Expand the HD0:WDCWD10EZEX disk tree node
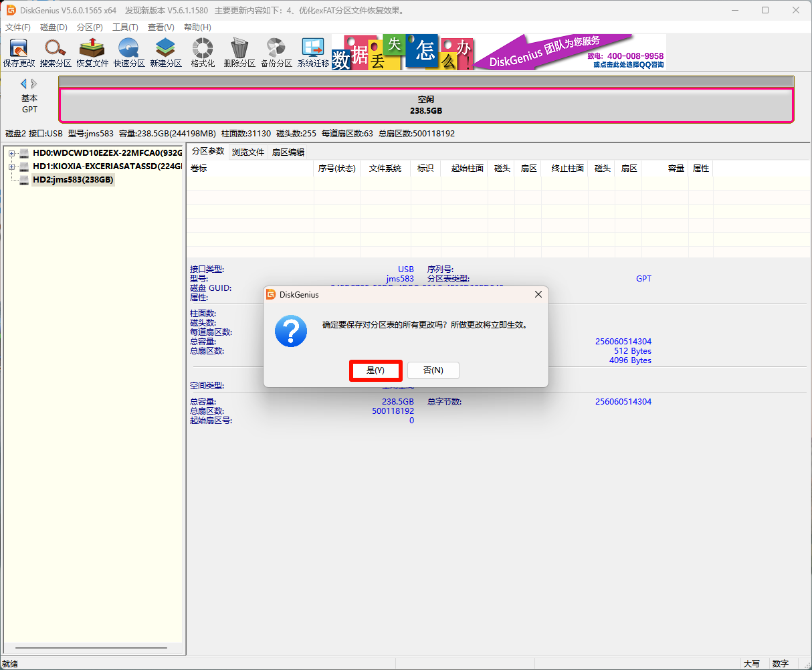 tap(11, 153)
